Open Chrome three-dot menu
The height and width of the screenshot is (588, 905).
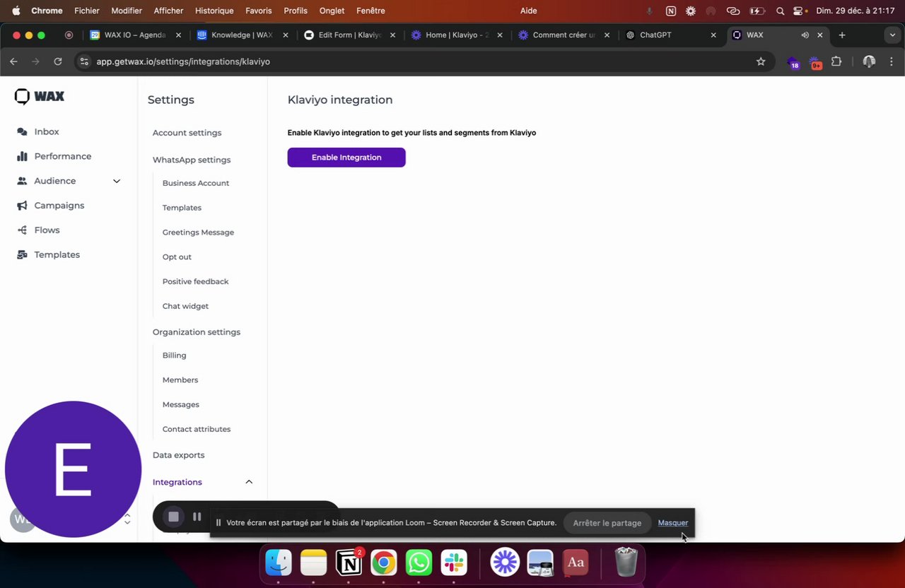pos(892,61)
